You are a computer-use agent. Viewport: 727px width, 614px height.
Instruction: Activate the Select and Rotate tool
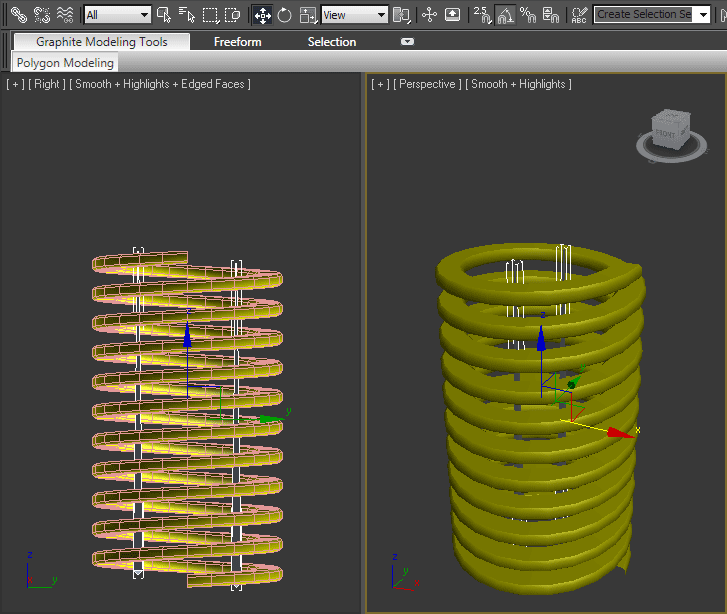click(285, 15)
